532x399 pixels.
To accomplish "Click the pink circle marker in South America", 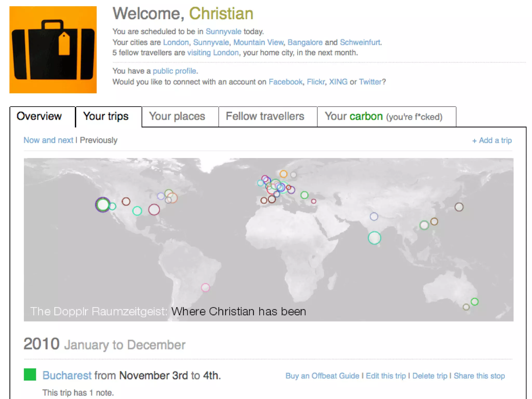I will pyautogui.click(x=205, y=288).
